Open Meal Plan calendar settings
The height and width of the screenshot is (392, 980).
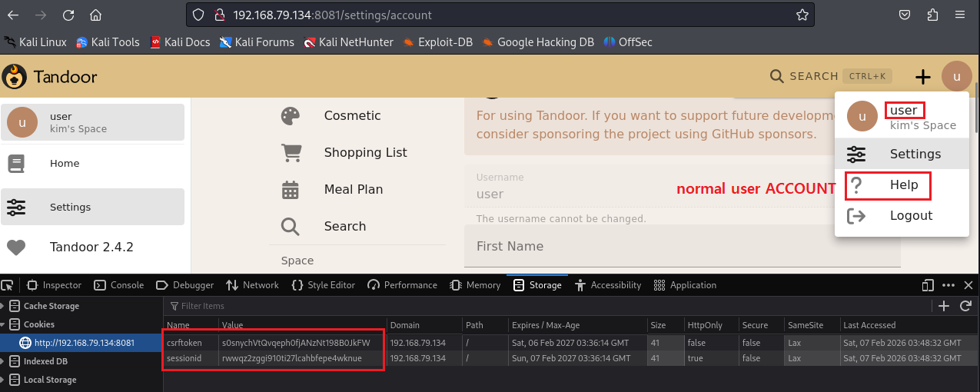tap(291, 190)
